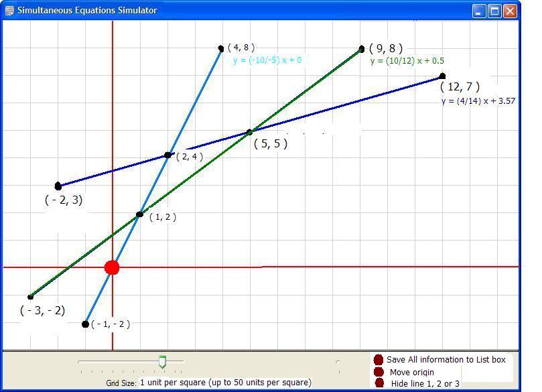
Task: Click the application icon in title bar
Action: pyautogui.click(x=10, y=11)
